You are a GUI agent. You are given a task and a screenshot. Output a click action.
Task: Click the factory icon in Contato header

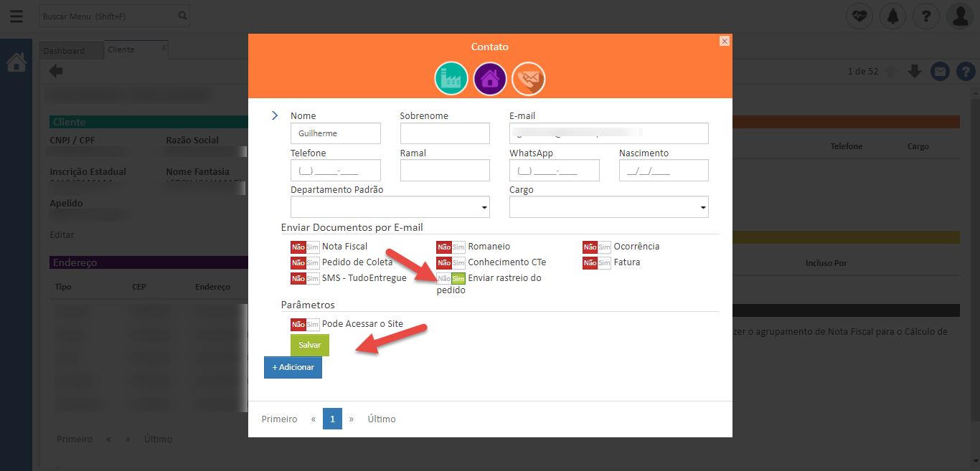click(x=451, y=79)
